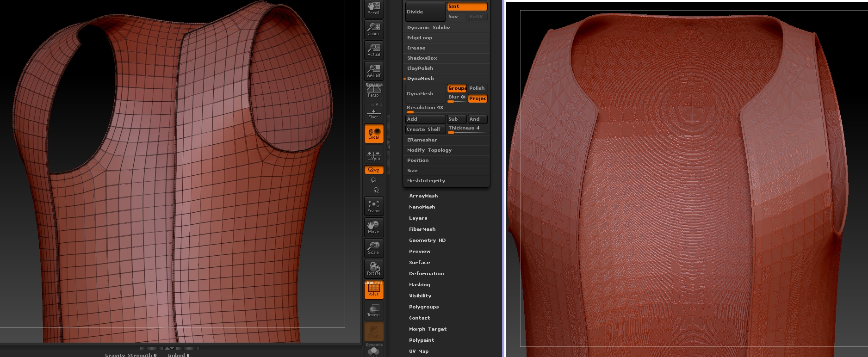Viewport: 868px width, 357px height.
Task: Click the Rotate view icon
Action: (373, 269)
